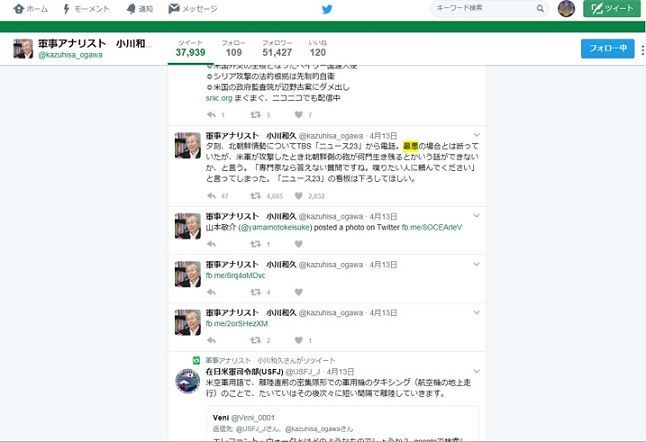Retweet the sriic.org tweet
This screenshot has height=442, width=646.
[255, 115]
